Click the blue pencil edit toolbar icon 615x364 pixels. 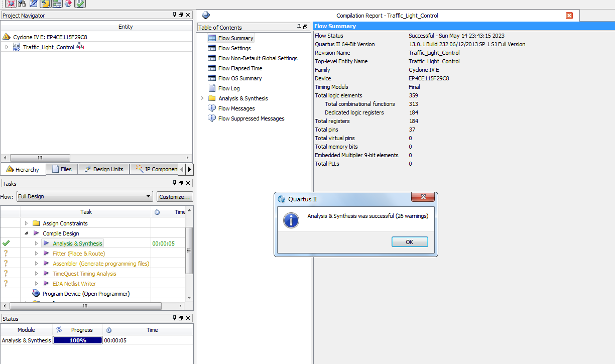[34, 4]
